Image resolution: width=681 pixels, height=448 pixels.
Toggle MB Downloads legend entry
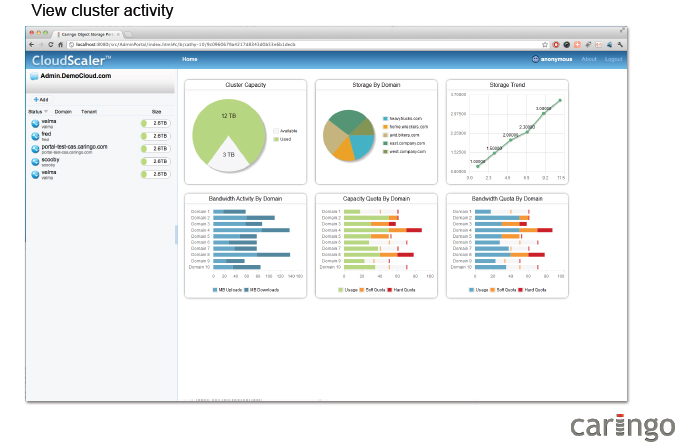coord(262,290)
